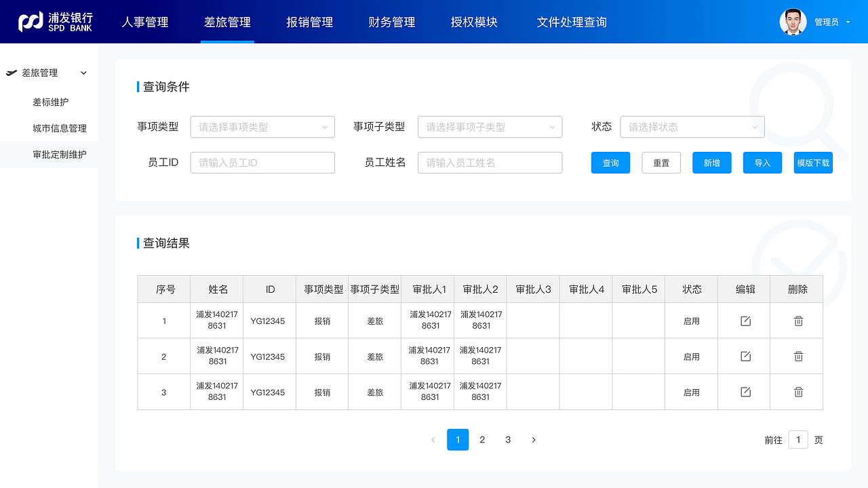Delete the record in row 1
Image resolution: width=868 pixels, height=488 pixels.
tap(798, 321)
